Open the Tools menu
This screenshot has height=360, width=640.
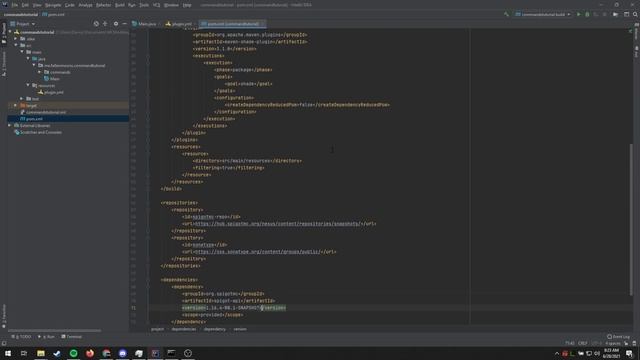point(144,5)
